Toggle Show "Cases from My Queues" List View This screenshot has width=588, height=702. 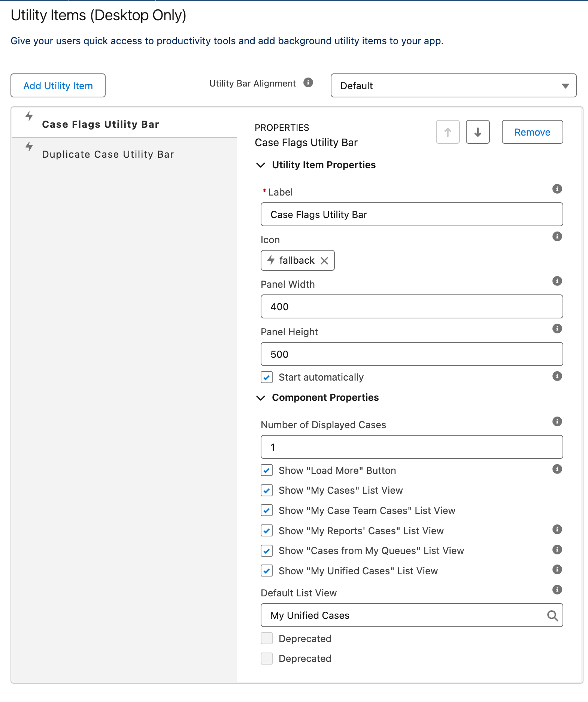(x=267, y=551)
